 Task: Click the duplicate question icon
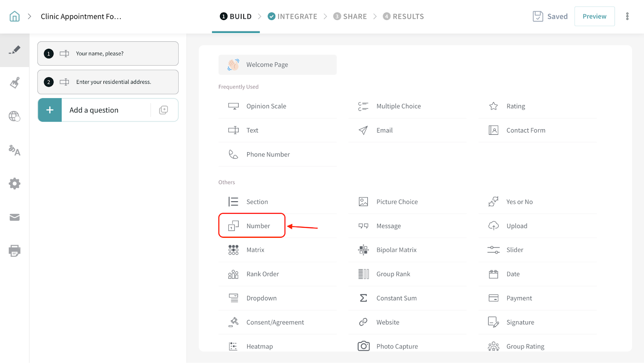pos(163,110)
